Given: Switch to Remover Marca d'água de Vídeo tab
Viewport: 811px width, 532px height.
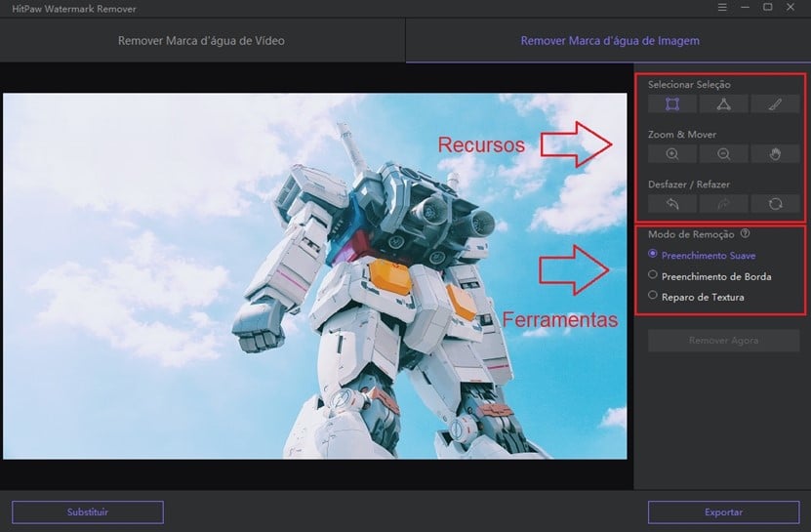Looking at the screenshot, I should [202, 41].
